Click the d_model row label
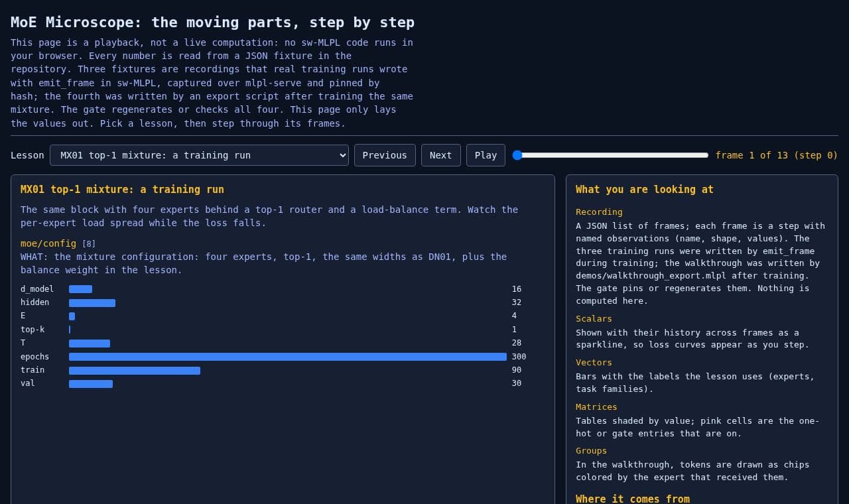This screenshot has width=849, height=504. 37,289
